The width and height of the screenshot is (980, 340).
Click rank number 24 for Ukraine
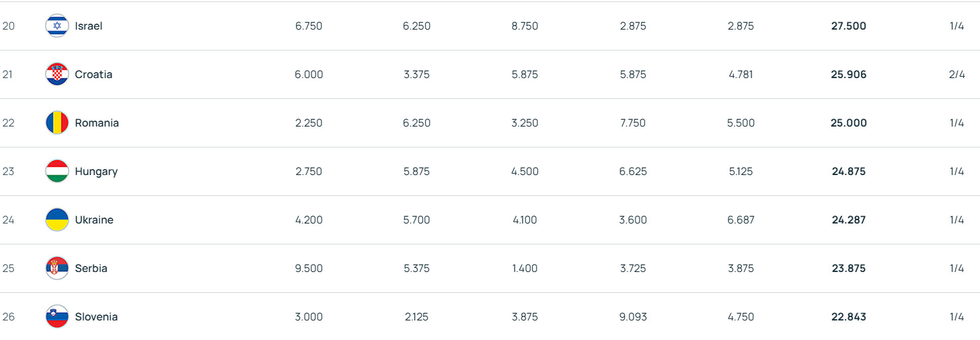click(8, 219)
